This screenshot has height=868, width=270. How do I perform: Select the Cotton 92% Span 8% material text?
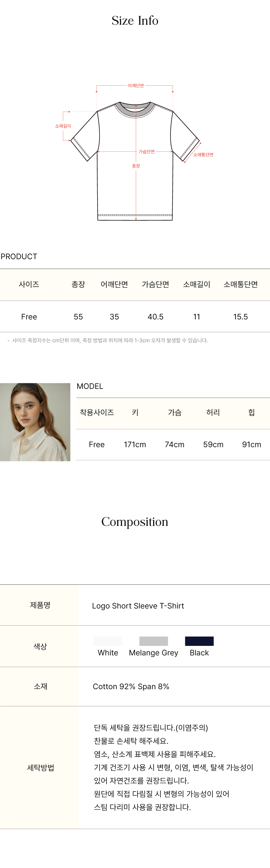click(131, 686)
